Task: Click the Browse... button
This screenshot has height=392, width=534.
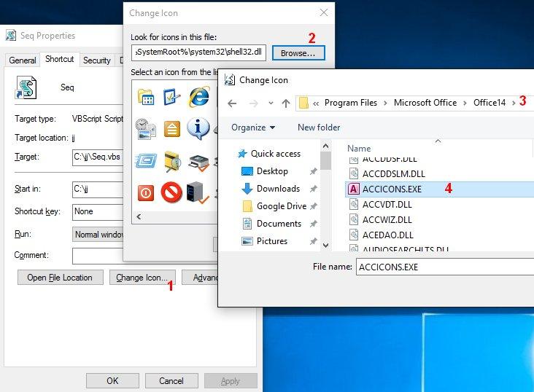Action: click(298, 53)
